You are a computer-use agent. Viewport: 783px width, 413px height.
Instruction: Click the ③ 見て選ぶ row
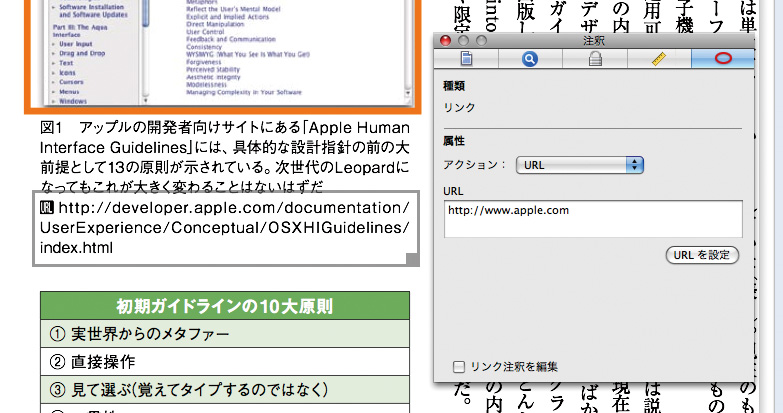(225, 390)
